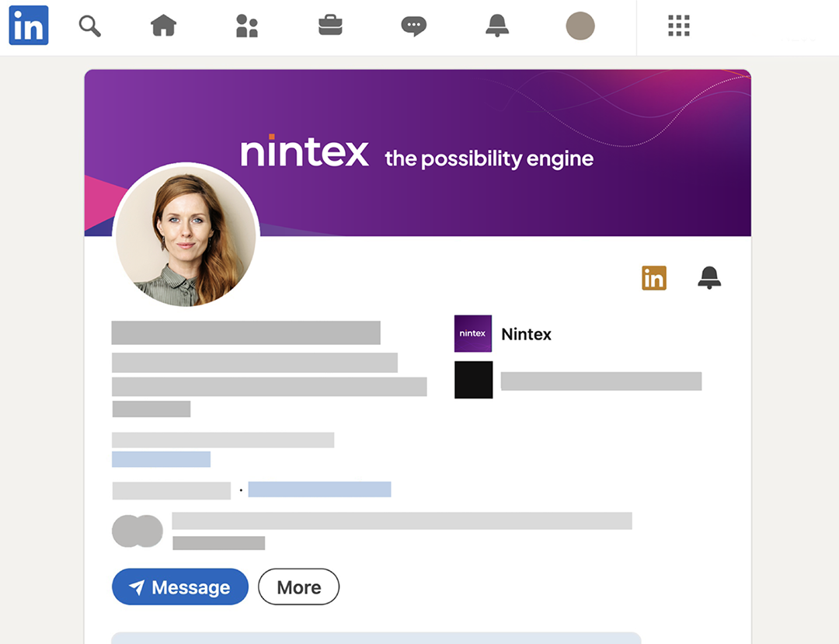Image resolution: width=839 pixels, height=644 pixels.
Task: Click the gold LinkedIn premium badge
Action: point(654,277)
